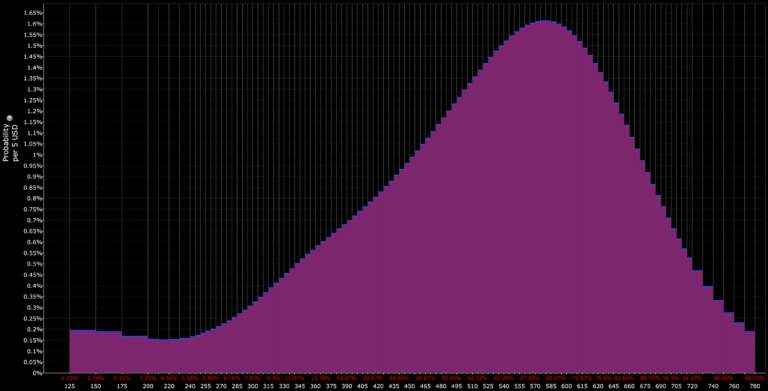Click the red 11.07% cumulative probability label

294,379
